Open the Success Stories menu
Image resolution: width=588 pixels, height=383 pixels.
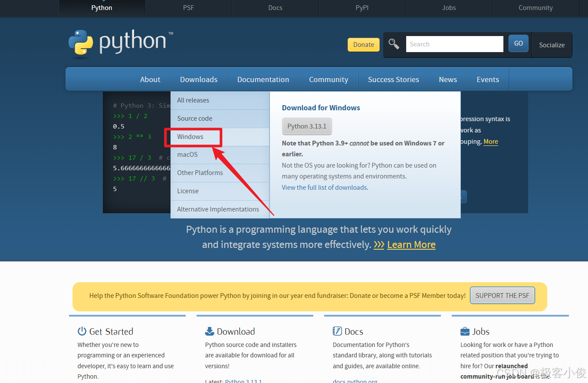pos(394,79)
